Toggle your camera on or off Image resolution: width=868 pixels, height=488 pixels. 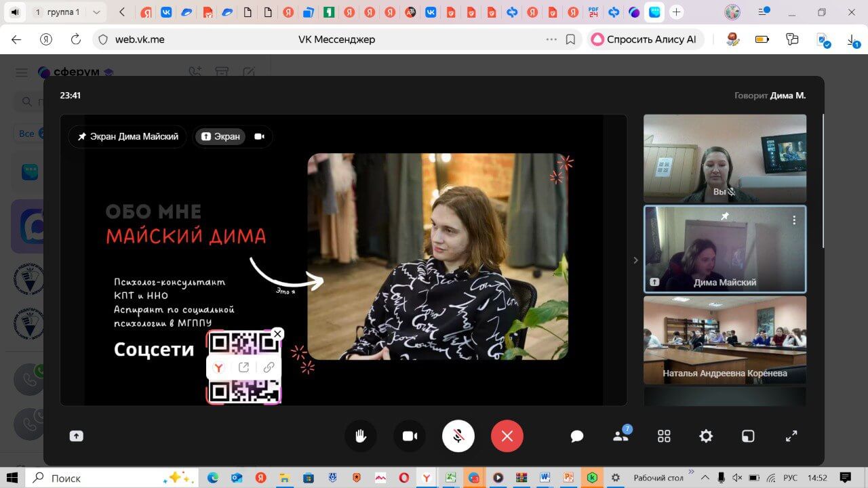[410, 436]
